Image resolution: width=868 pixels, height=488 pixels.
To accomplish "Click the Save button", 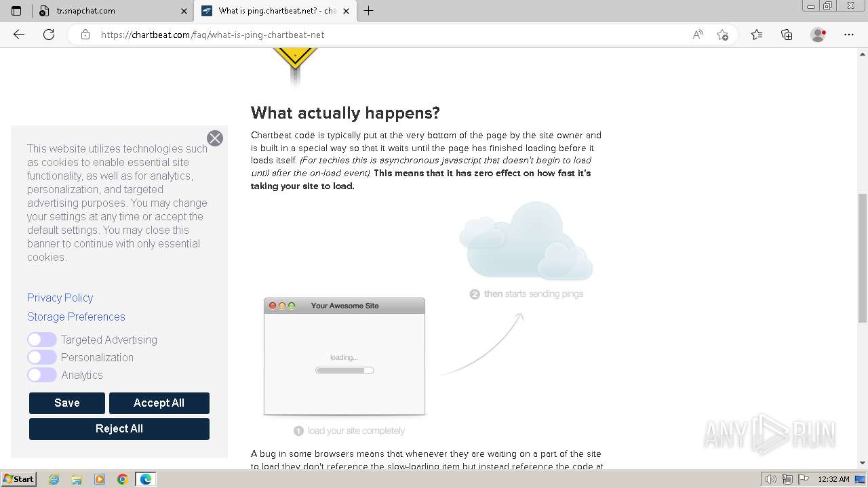I will (x=67, y=403).
